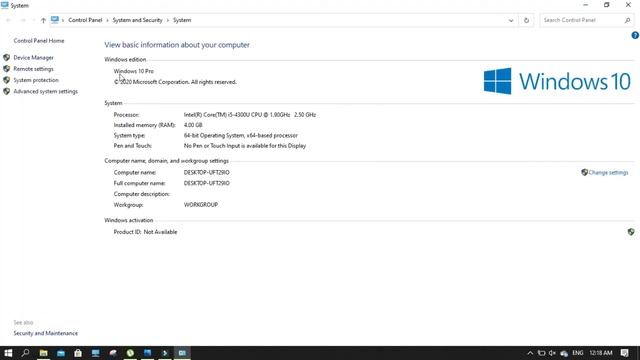Expand chevron after Control Panel breadcrumb
Viewport: 640px width, 360px height.
pyautogui.click(x=107, y=20)
